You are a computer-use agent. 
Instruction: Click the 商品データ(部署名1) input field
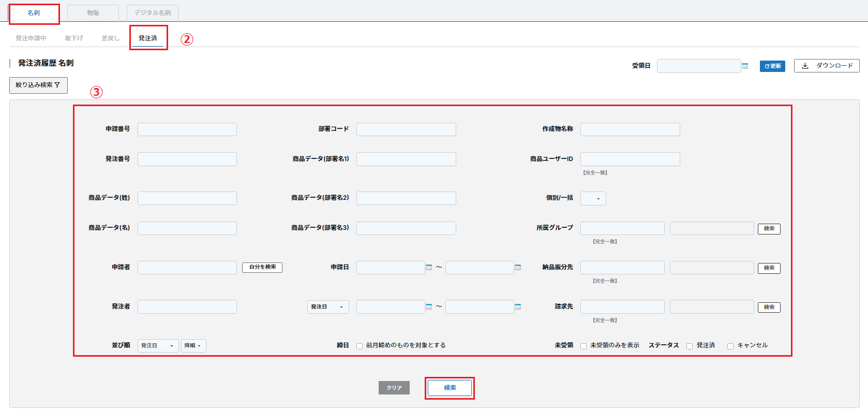(x=406, y=159)
